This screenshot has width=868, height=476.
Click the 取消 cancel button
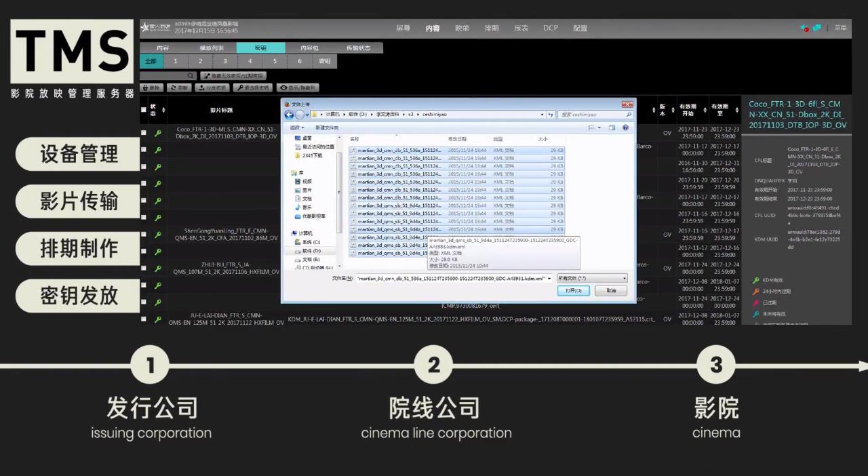point(610,290)
